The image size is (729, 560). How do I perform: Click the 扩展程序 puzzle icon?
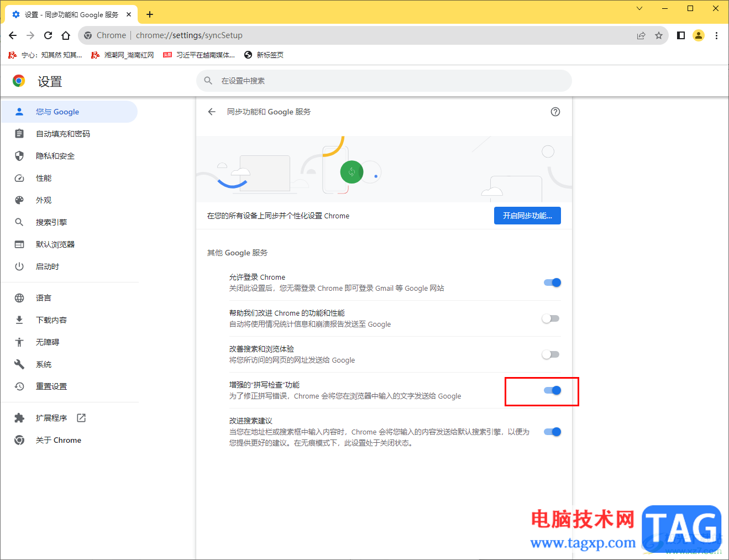click(x=19, y=418)
